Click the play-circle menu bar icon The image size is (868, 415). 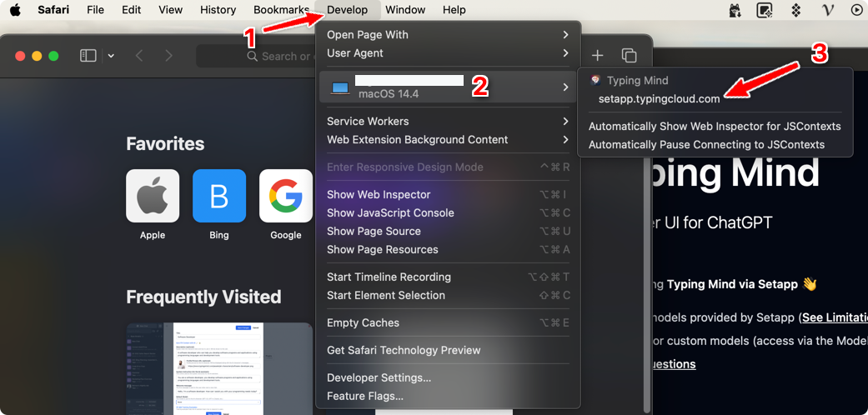(x=856, y=10)
